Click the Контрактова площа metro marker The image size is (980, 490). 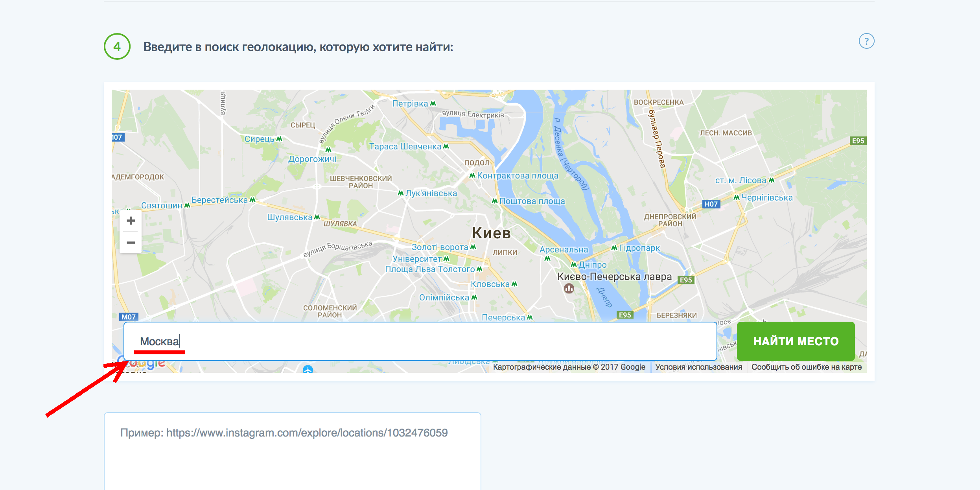point(472,175)
